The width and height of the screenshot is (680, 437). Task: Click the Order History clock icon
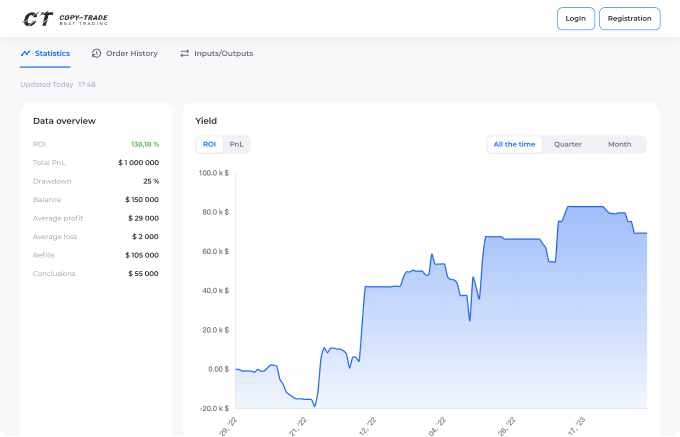96,53
